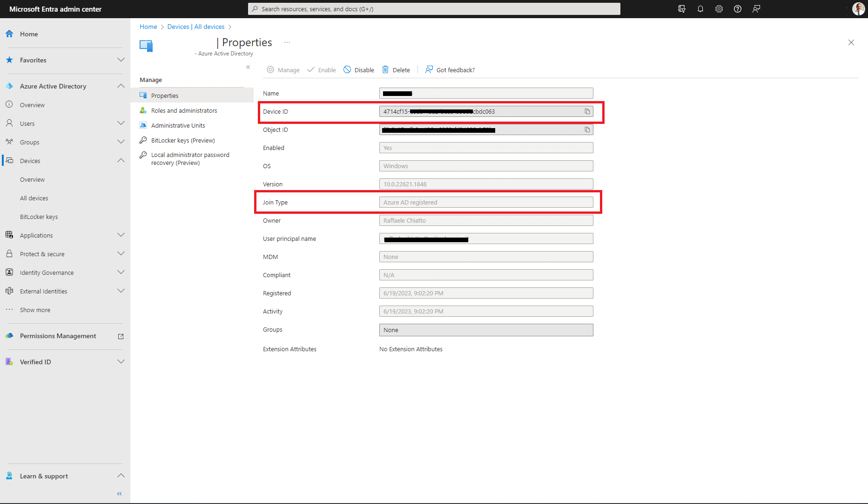The height and width of the screenshot is (504, 868).
Task: Open the help question mark icon
Action: (738, 9)
